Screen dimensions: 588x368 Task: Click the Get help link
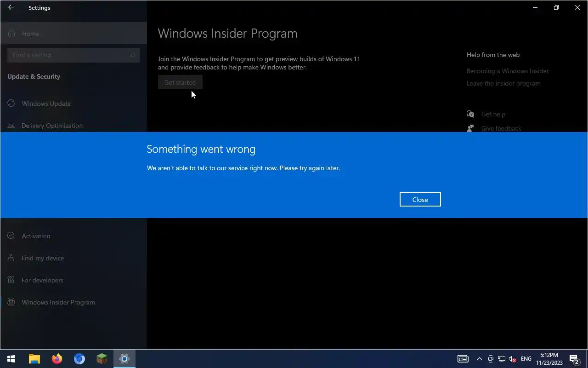(x=493, y=114)
